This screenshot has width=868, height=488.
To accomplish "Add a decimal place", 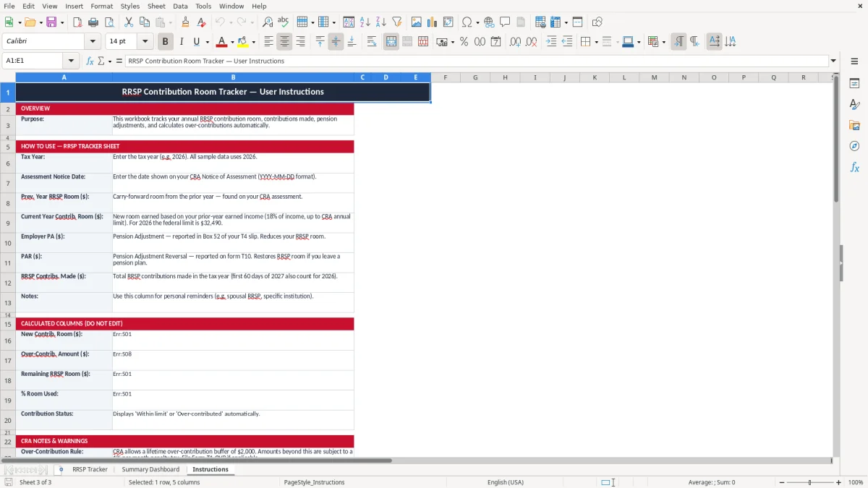I will tap(516, 42).
